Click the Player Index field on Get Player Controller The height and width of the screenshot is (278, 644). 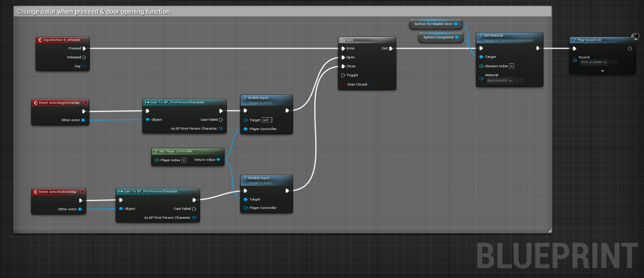(x=184, y=160)
